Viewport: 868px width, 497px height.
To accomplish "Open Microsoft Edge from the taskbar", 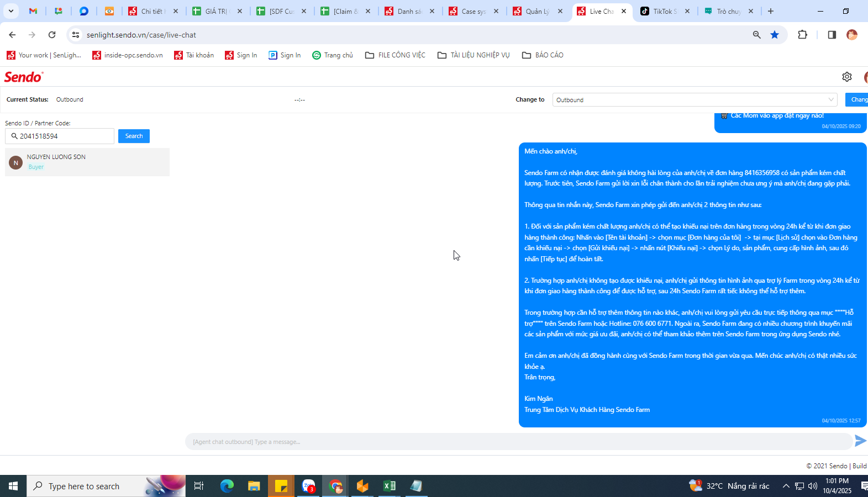I will point(227,486).
